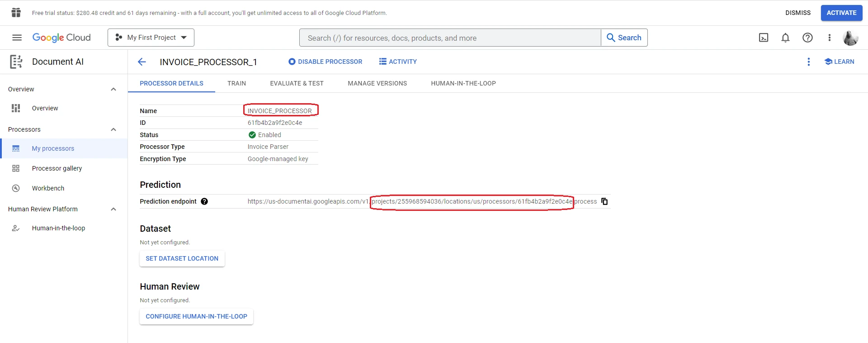Activate the full account
Viewport: 868px width, 343px height.
point(842,13)
